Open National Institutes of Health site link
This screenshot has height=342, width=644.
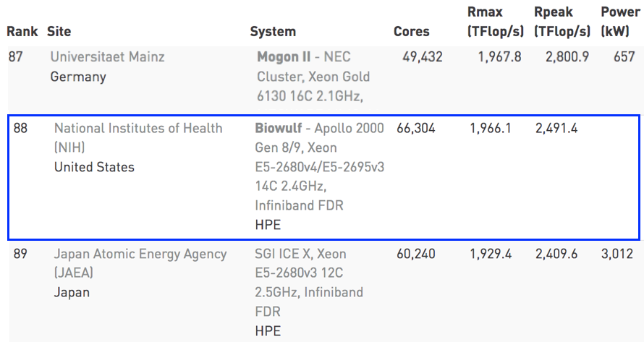[137, 129]
